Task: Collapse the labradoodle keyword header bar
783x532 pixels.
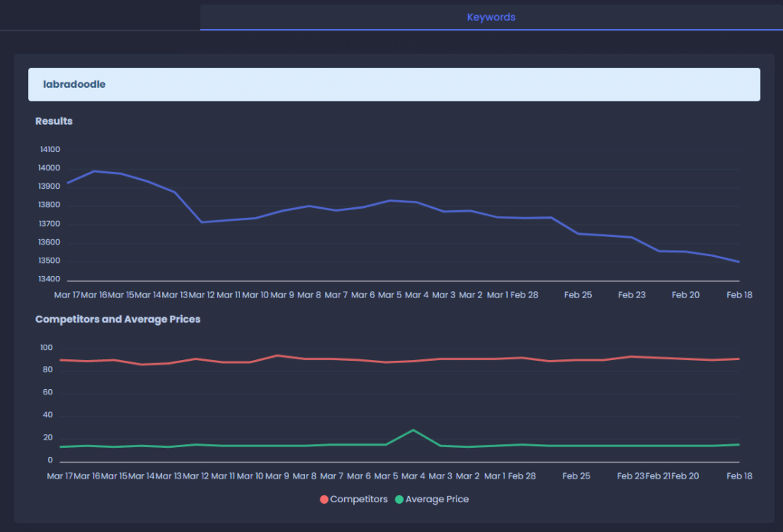Action: tap(394, 84)
